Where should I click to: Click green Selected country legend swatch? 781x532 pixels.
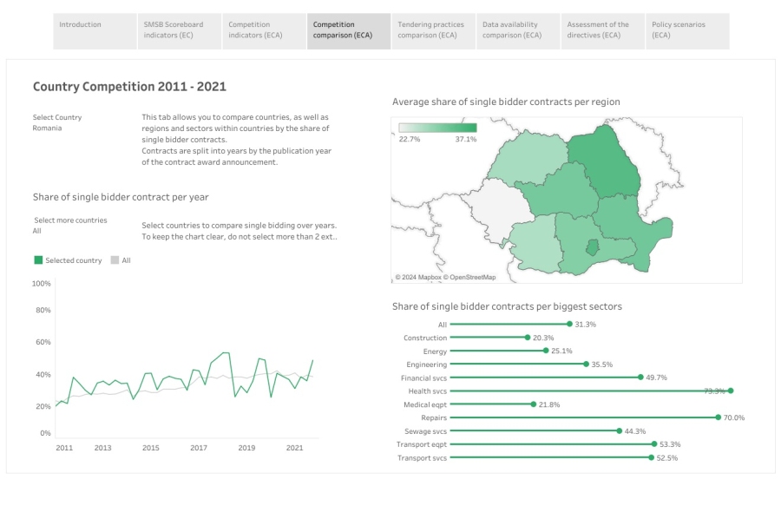[x=38, y=260]
